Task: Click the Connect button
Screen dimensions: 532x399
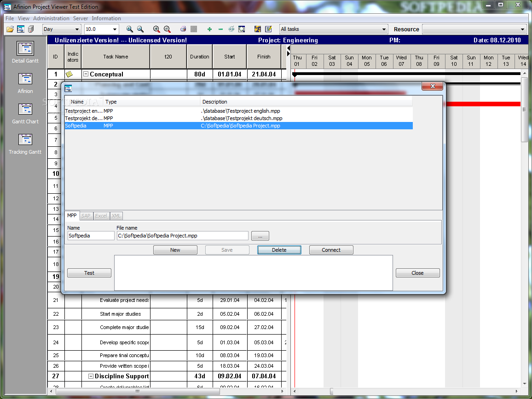Action: pos(331,250)
